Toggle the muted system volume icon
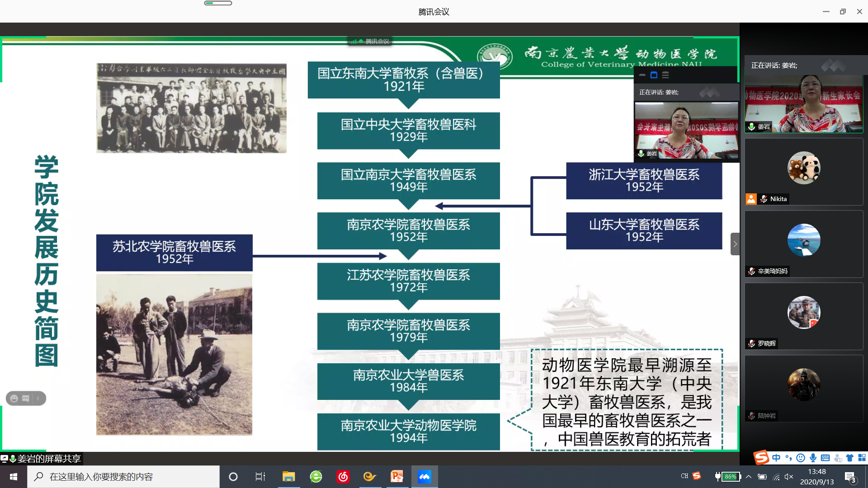 click(789, 477)
